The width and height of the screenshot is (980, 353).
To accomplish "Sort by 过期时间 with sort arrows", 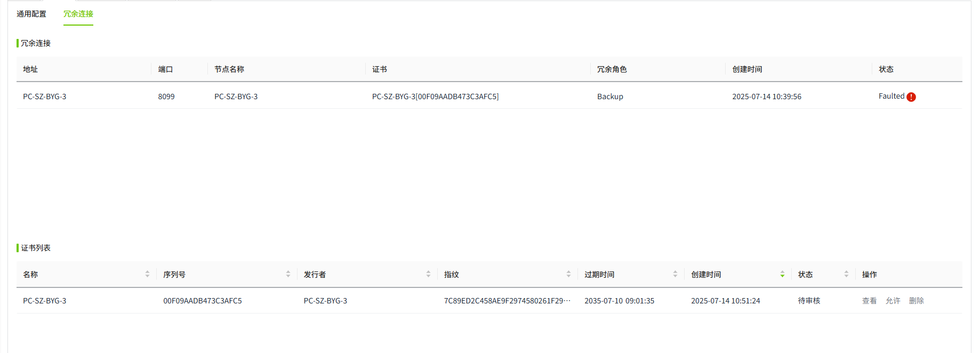I will [675, 274].
